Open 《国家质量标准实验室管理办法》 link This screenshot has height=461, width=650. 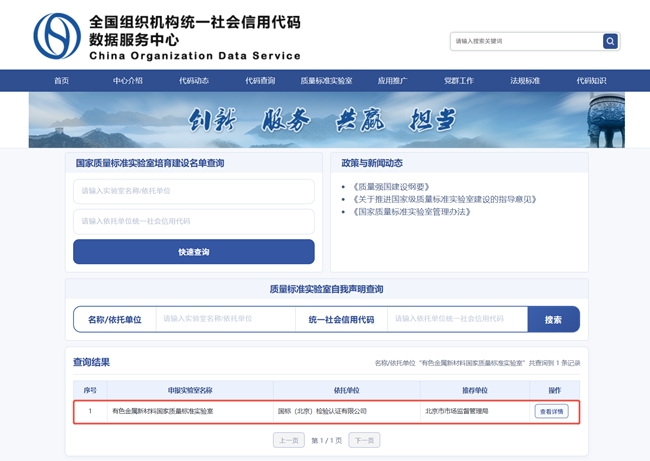(x=411, y=212)
